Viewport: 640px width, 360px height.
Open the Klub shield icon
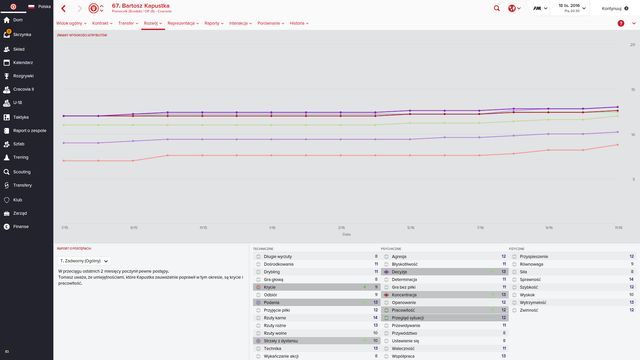tap(7, 200)
